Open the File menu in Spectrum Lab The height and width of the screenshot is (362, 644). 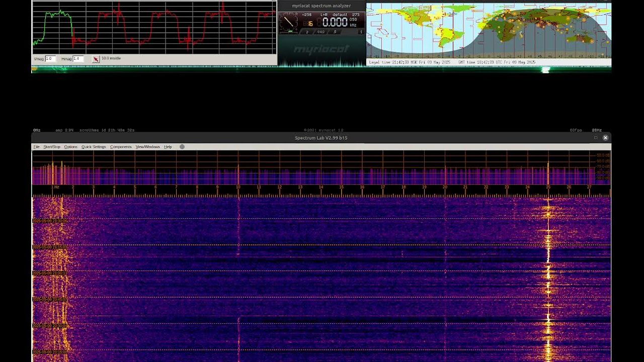pyautogui.click(x=36, y=147)
